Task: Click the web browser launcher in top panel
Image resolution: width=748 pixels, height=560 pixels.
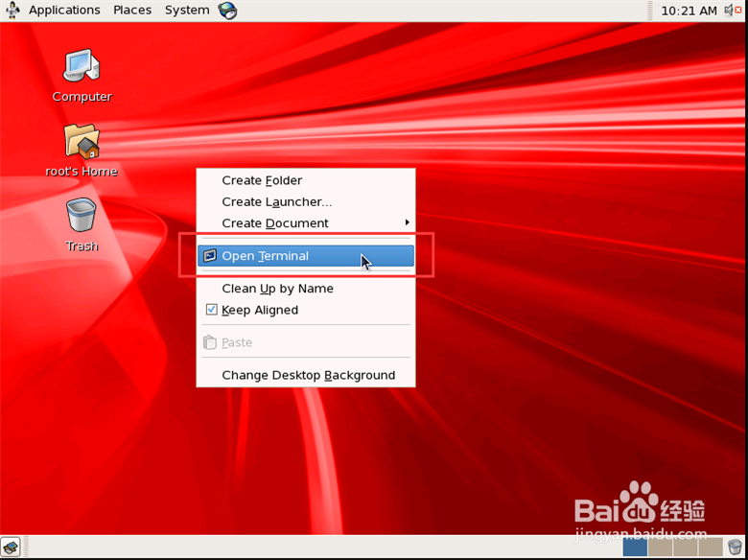Action: click(x=228, y=10)
